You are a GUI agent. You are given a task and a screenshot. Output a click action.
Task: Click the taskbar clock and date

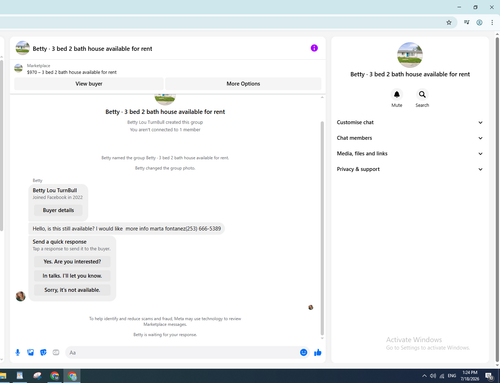[470, 376]
